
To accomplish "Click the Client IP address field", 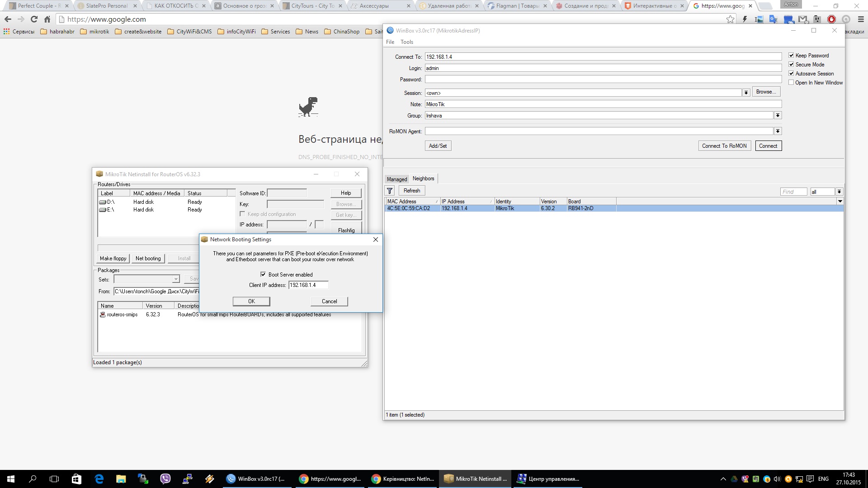I will click(x=308, y=285).
